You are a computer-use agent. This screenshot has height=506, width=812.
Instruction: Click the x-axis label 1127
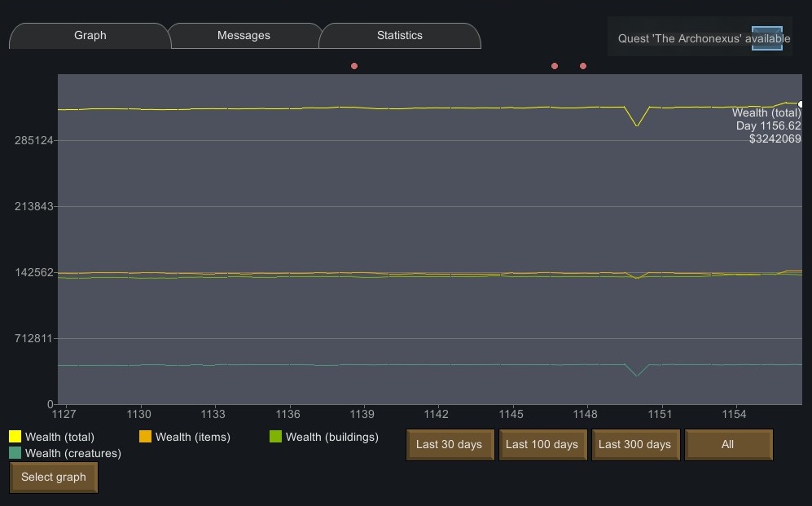pos(64,414)
